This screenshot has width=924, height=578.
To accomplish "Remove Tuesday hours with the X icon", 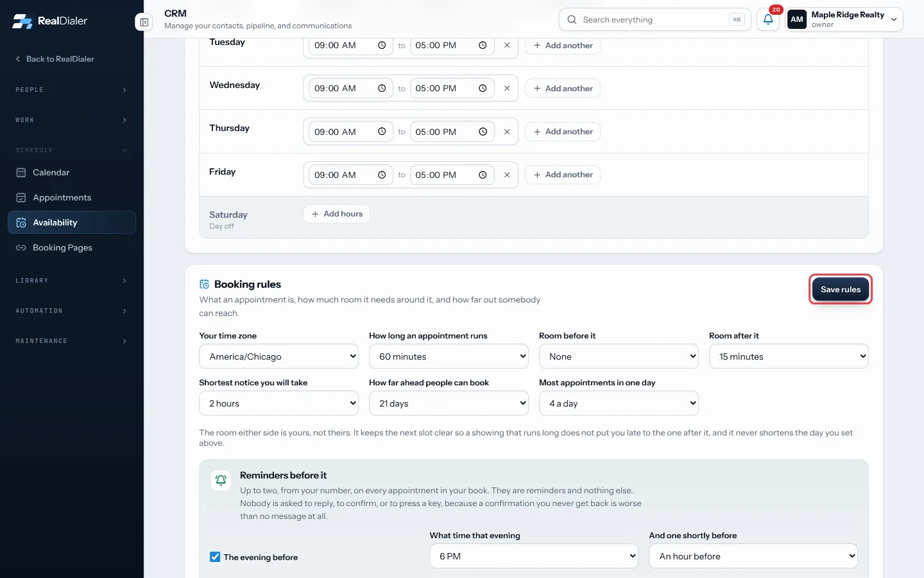I will 507,46.
